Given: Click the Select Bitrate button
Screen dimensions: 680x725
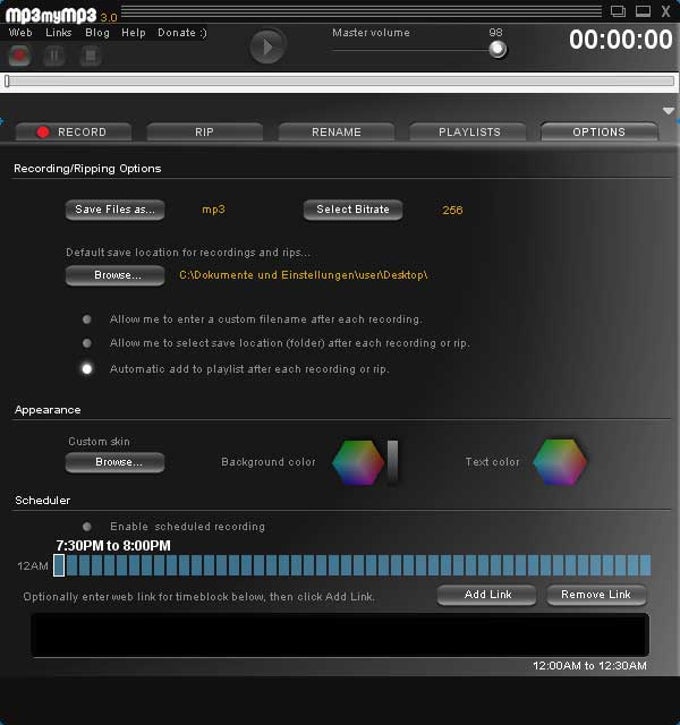Looking at the screenshot, I should click(353, 209).
